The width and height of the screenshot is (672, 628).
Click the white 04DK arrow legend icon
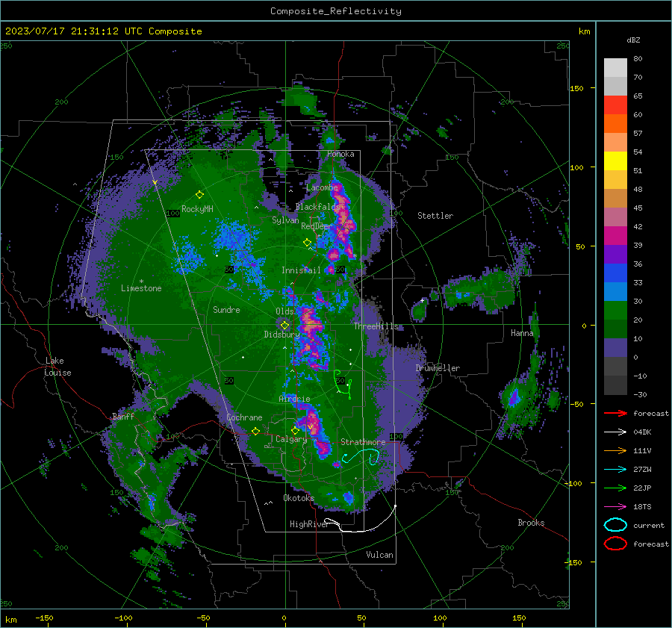point(615,432)
